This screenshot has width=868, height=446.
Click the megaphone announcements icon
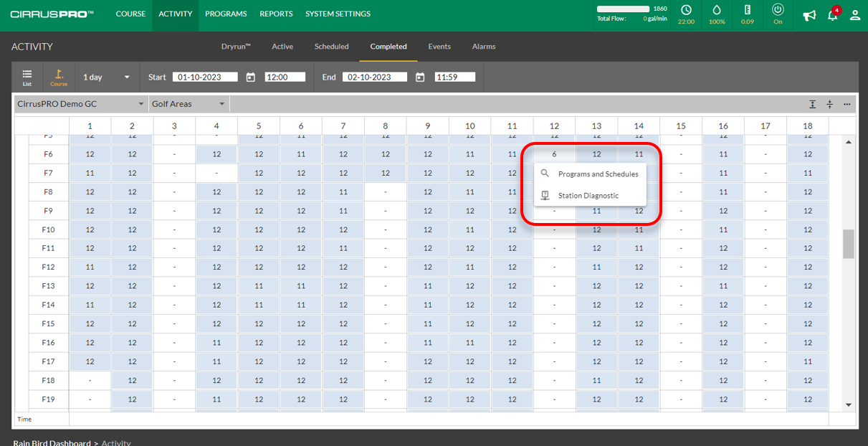click(x=809, y=15)
